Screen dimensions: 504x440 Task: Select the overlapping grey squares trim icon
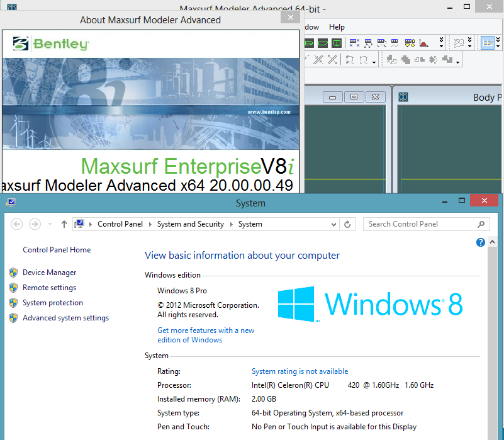point(406,60)
